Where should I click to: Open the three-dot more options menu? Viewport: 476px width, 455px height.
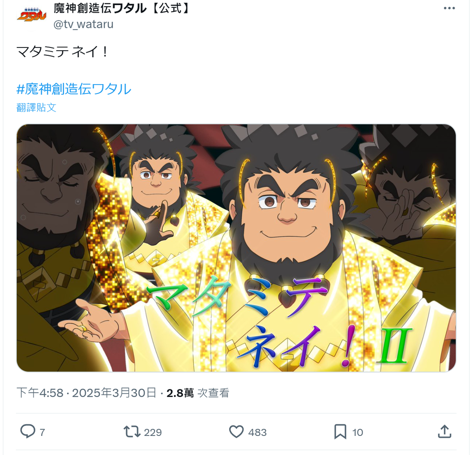click(x=450, y=8)
